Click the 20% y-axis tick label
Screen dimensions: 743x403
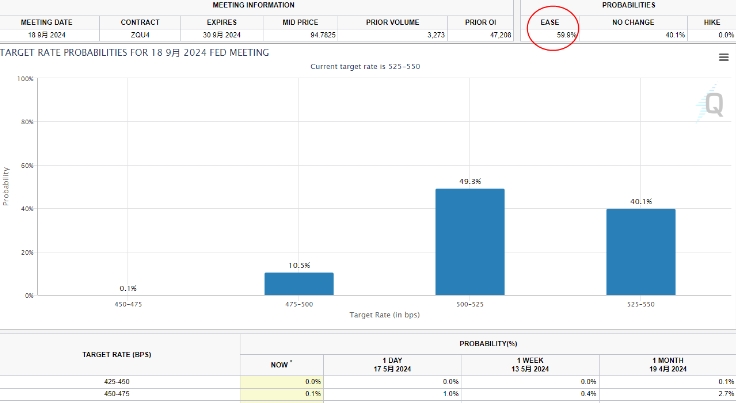27,252
